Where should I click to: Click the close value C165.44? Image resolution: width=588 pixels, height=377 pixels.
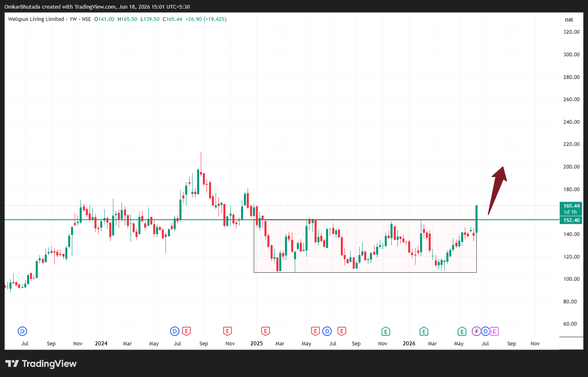[172, 19]
